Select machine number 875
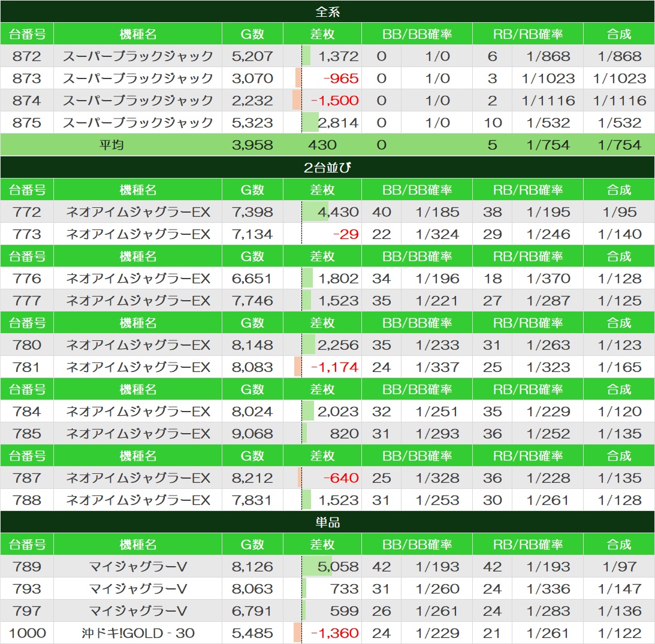This screenshot has height=644, width=655. (x=27, y=122)
